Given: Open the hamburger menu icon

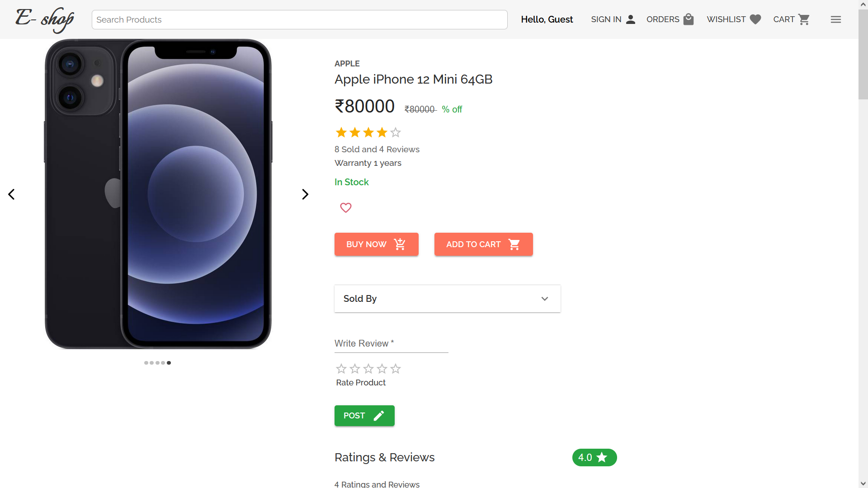Looking at the screenshot, I should point(835,19).
